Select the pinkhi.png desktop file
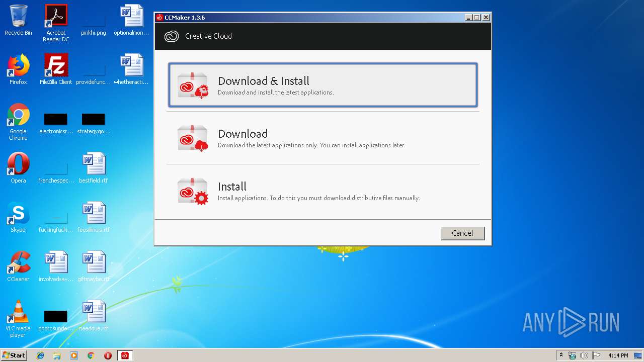644x362 pixels. 94,21
